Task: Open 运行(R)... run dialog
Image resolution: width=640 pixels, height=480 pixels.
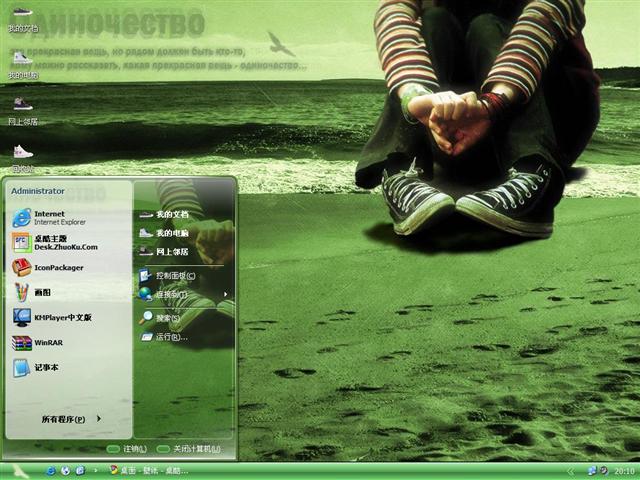Action: pyautogui.click(x=164, y=337)
